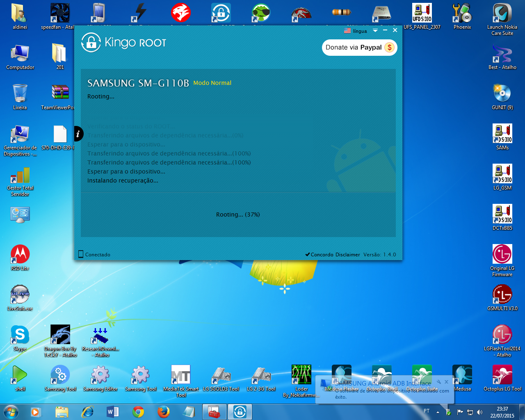Open Windows Explorer from the taskbar

(62, 411)
